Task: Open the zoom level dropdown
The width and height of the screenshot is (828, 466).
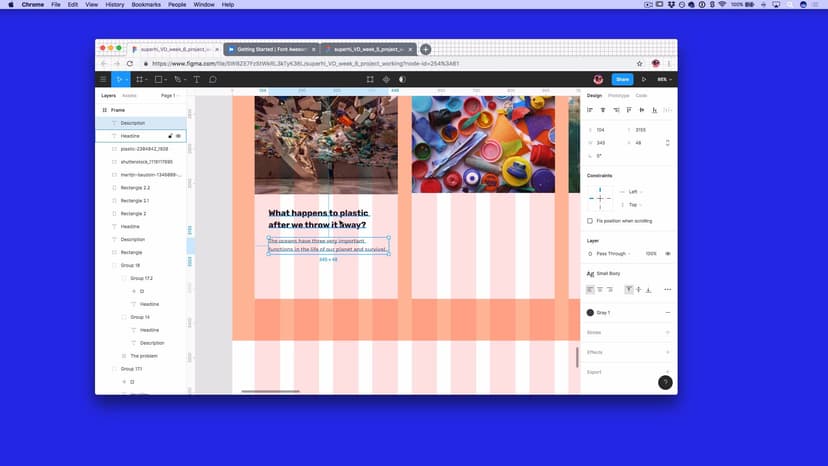Action: 664,79
